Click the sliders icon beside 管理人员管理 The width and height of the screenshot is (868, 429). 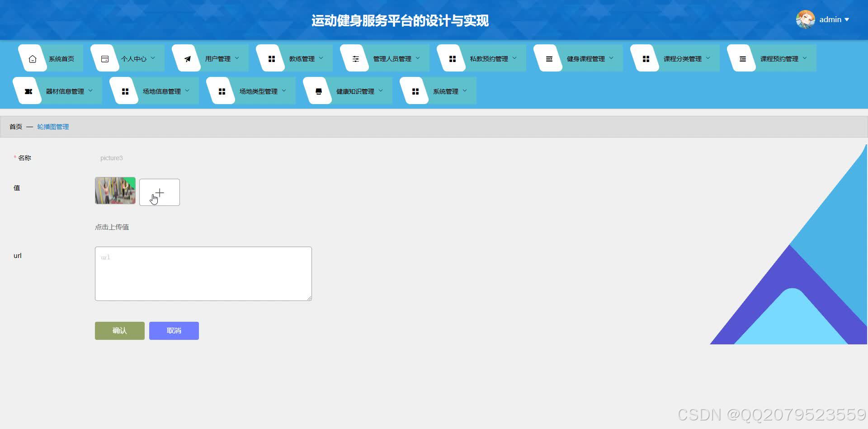(356, 58)
